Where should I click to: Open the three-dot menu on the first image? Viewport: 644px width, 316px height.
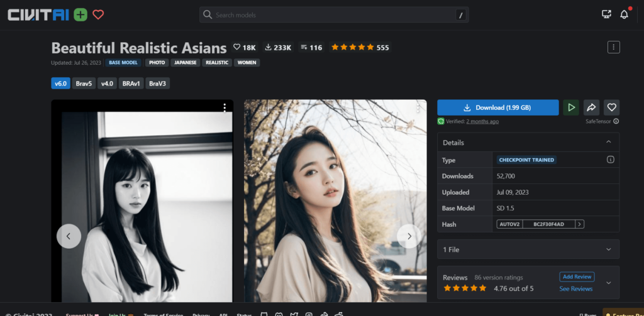click(225, 108)
